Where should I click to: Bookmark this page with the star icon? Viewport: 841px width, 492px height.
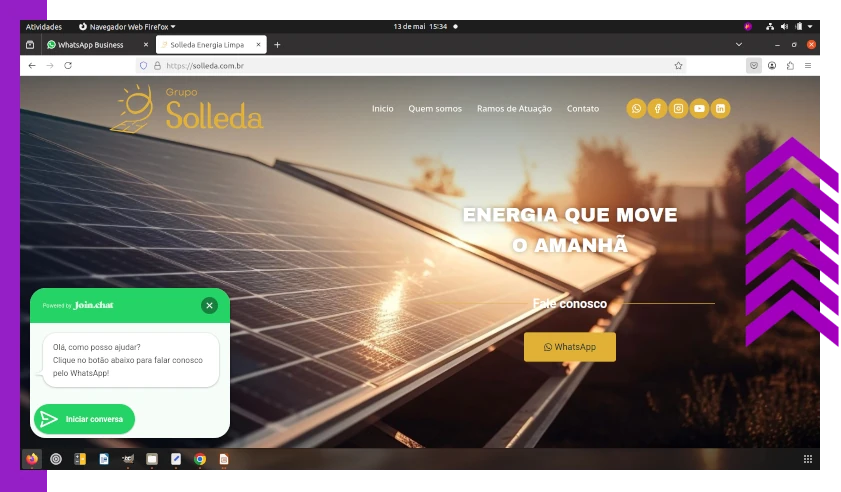pyautogui.click(x=678, y=65)
